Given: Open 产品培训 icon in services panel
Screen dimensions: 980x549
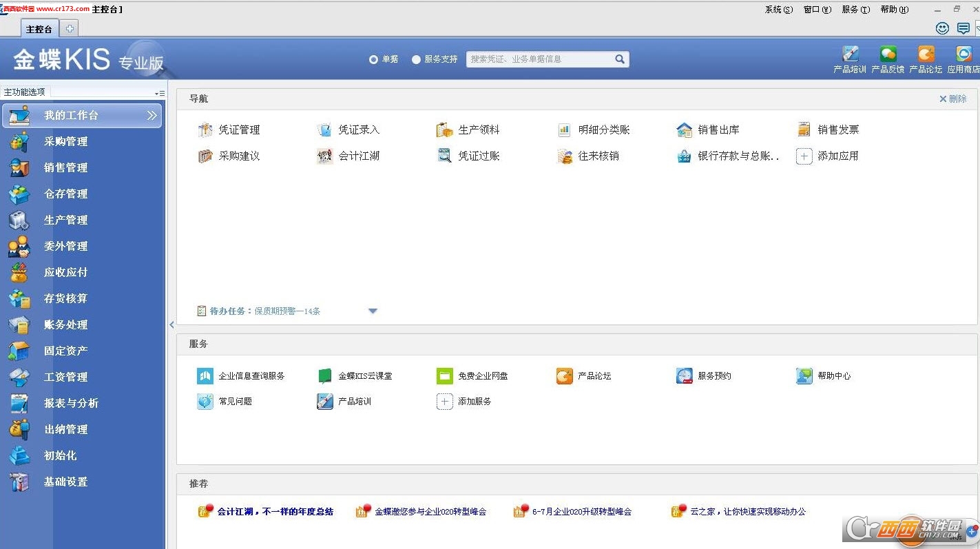Looking at the screenshot, I should pyautogui.click(x=324, y=401).
